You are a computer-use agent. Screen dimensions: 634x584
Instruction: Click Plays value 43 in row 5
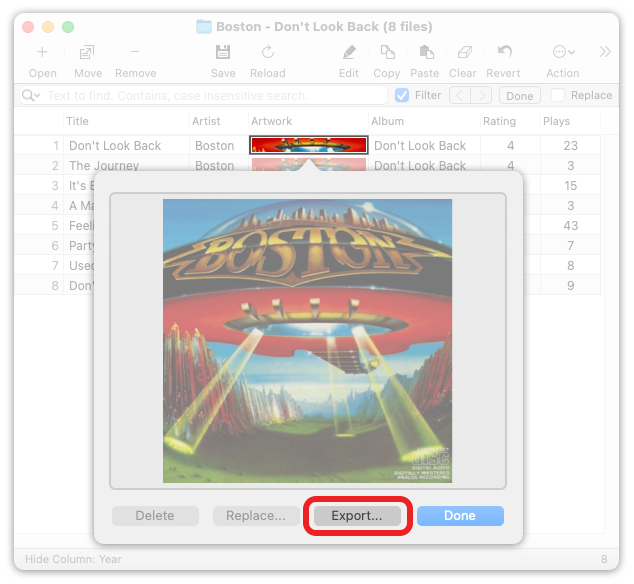pos(571,226)
